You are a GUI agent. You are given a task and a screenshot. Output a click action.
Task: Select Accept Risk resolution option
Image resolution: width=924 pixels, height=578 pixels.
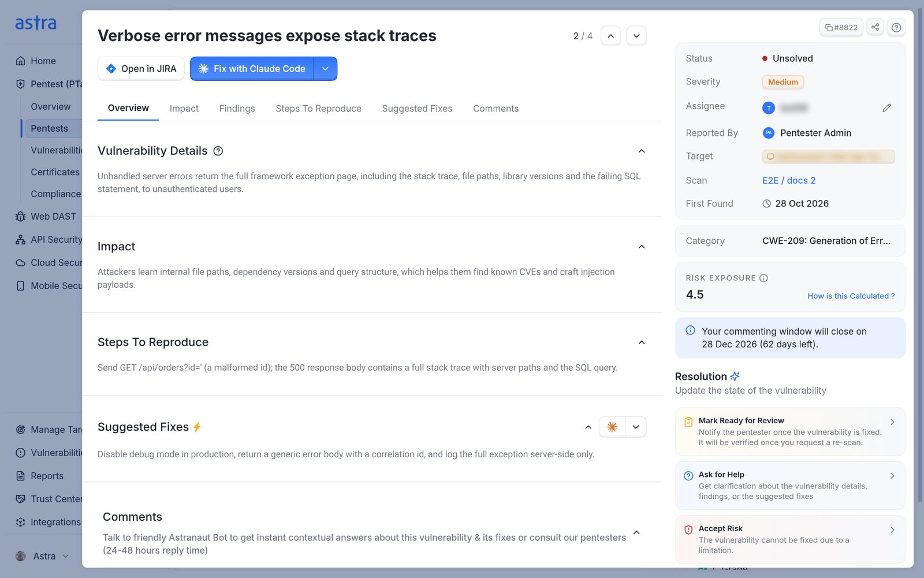(x=790, y=539)
